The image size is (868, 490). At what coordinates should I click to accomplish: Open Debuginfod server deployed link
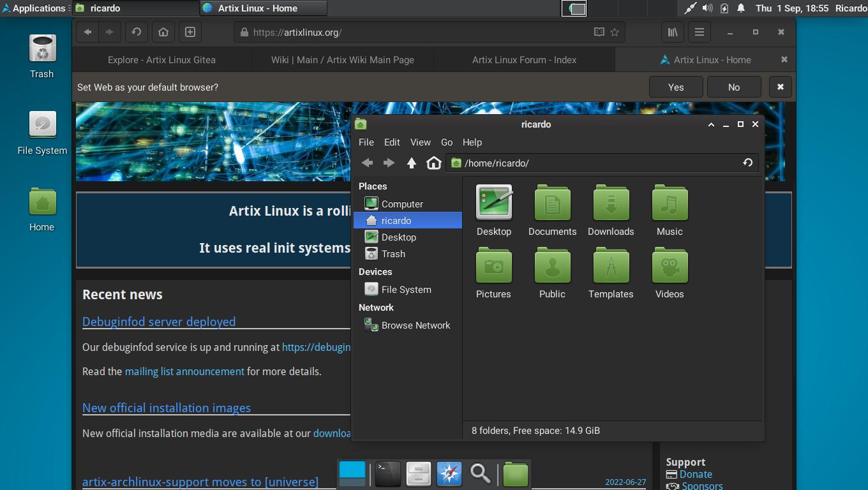point(159,322)
